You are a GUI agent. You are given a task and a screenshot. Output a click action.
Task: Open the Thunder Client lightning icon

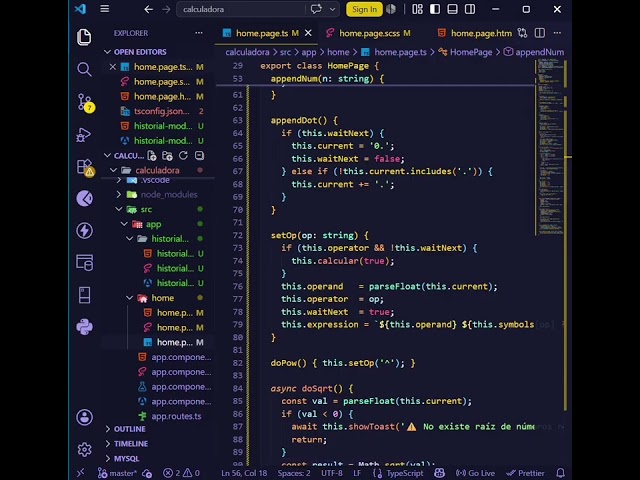pyautogui.click(x=84, y=231)
